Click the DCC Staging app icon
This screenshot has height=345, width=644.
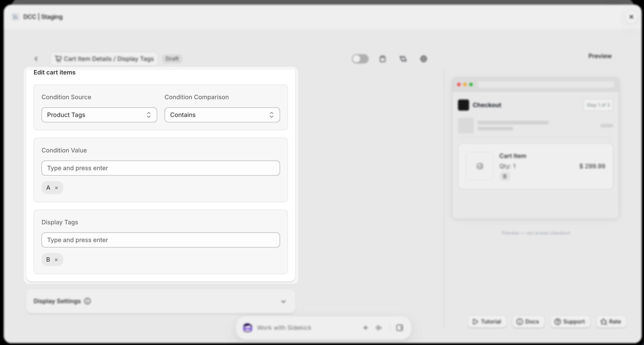(15, 17)
